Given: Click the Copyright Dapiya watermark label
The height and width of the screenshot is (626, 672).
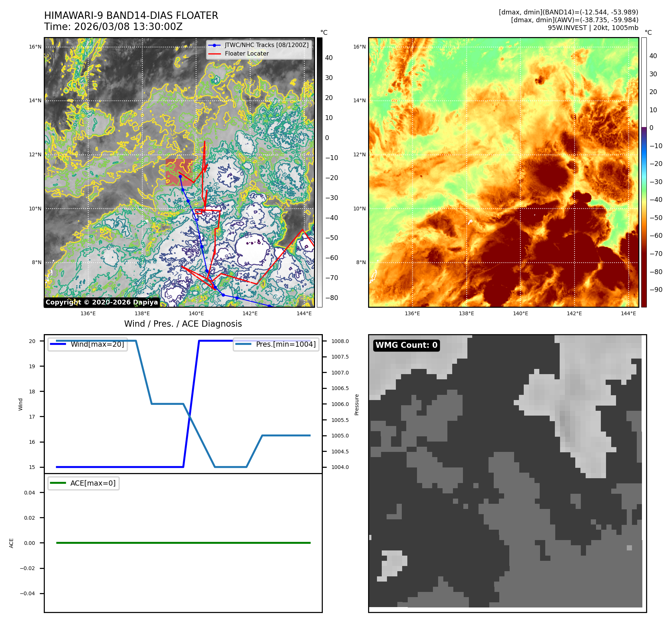Looking at the screenshot, I should pyautogui.click(x=102, y=302).
